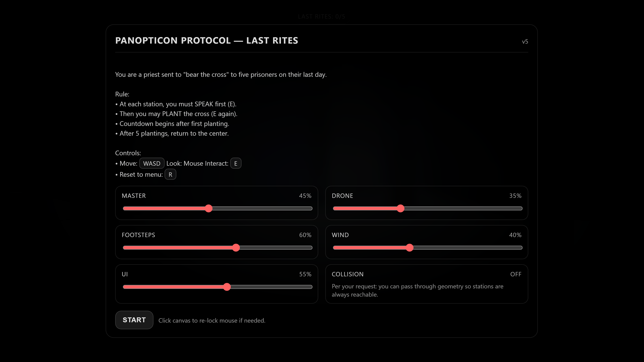Screen dimensions: 644x362
Task: Click the Panopticon Protocol title heading
Action: (x=207, y=40)
